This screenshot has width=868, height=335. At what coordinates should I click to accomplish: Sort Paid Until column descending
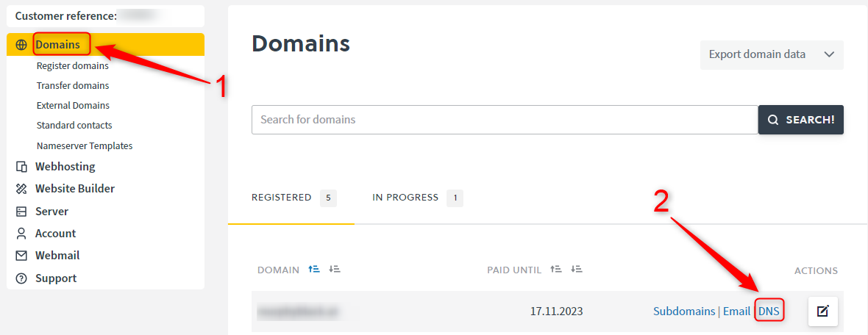577,270
